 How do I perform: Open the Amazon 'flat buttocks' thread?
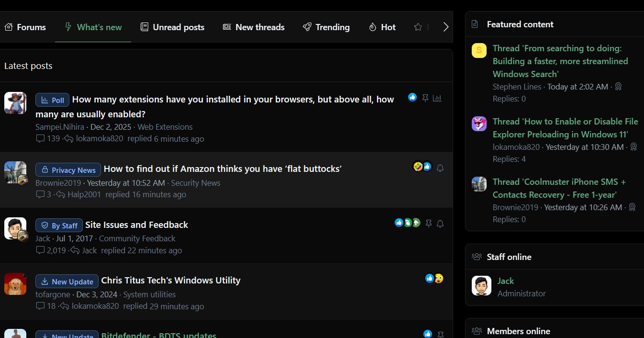point(222,169)
